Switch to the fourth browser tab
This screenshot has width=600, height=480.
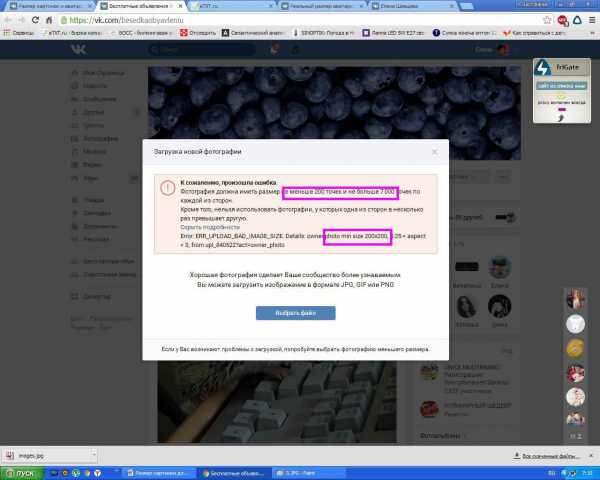tap(322, 6)
